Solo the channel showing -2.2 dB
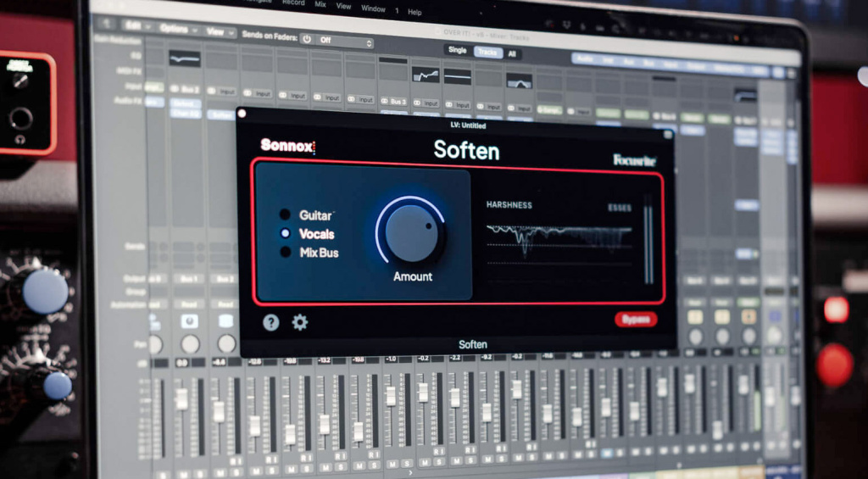 (x=471, y=460)
